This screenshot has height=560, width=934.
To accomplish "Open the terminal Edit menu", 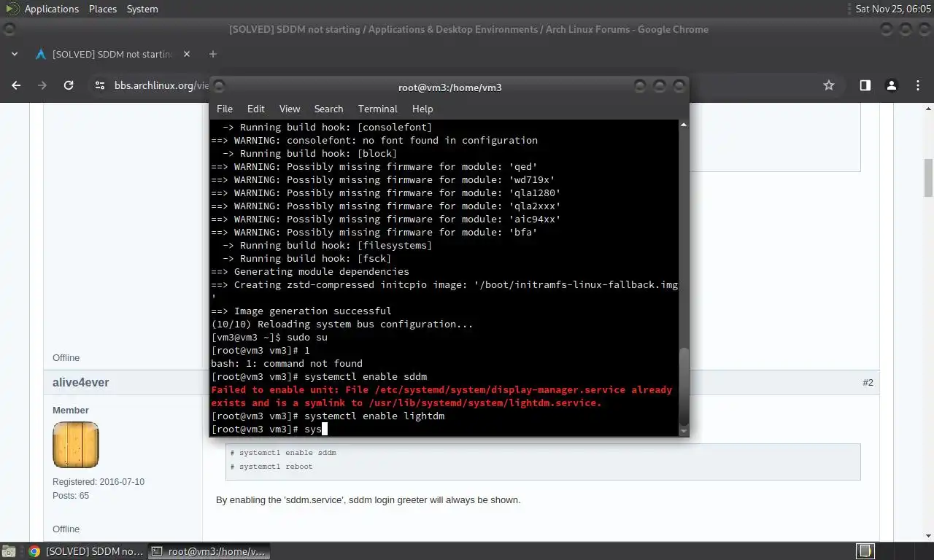I will point(255,109).
